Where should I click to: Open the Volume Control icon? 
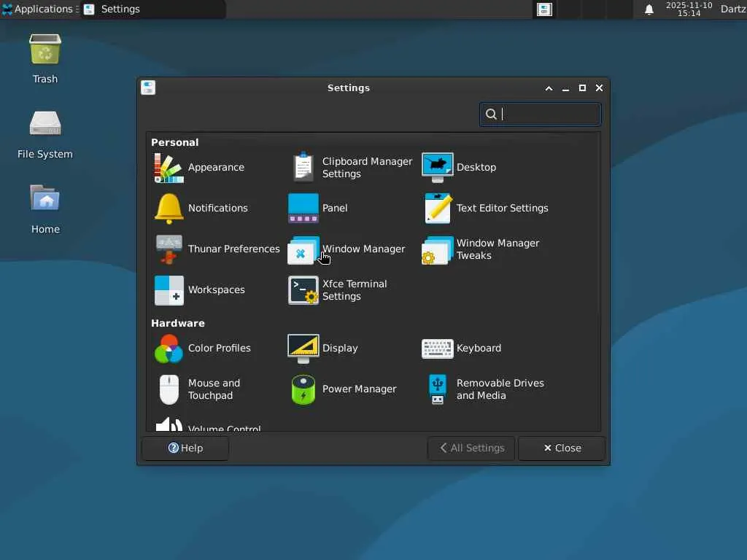pos(169,425)
